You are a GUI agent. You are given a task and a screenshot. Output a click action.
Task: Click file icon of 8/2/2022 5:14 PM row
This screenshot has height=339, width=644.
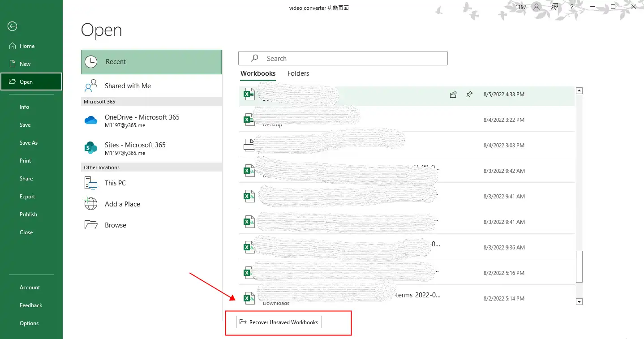click(249, 298)
